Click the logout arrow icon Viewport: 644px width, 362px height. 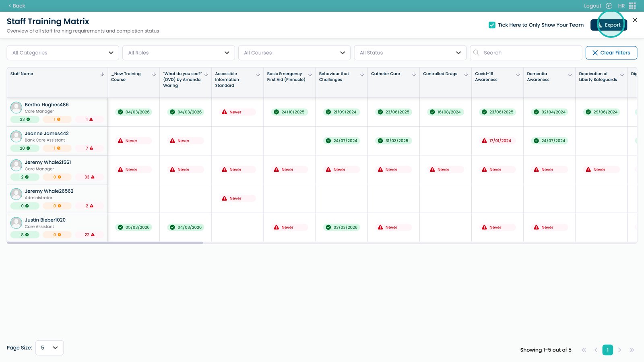coord(609,6)
